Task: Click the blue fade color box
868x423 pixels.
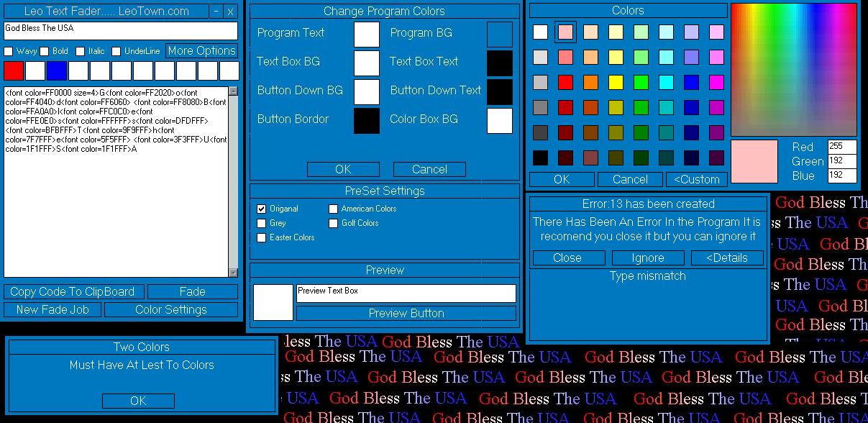Action: click(x=57, y=70)
